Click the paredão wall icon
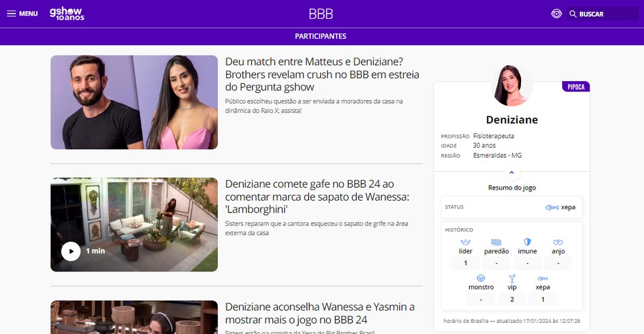Viewport: 644px width, 334px height. tap(496, 242)
